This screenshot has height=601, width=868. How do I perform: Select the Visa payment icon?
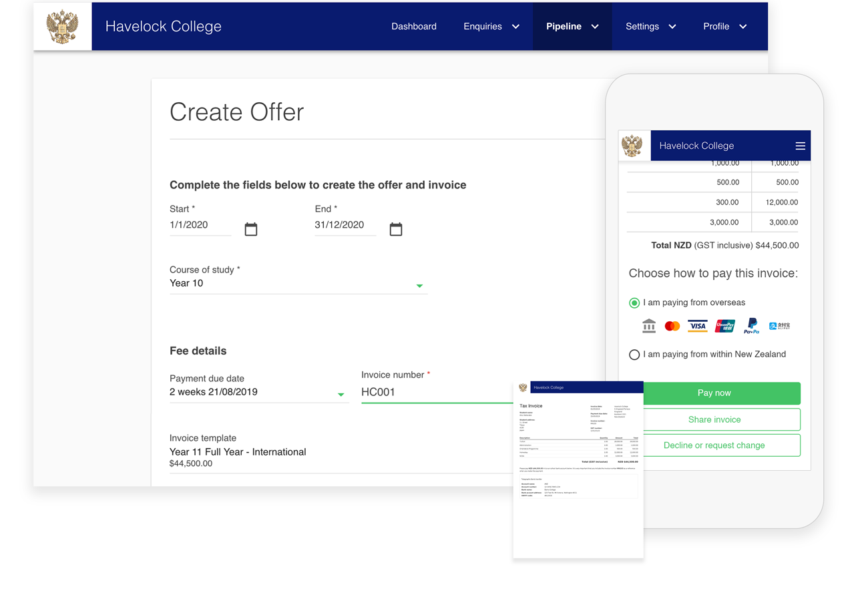697,326
